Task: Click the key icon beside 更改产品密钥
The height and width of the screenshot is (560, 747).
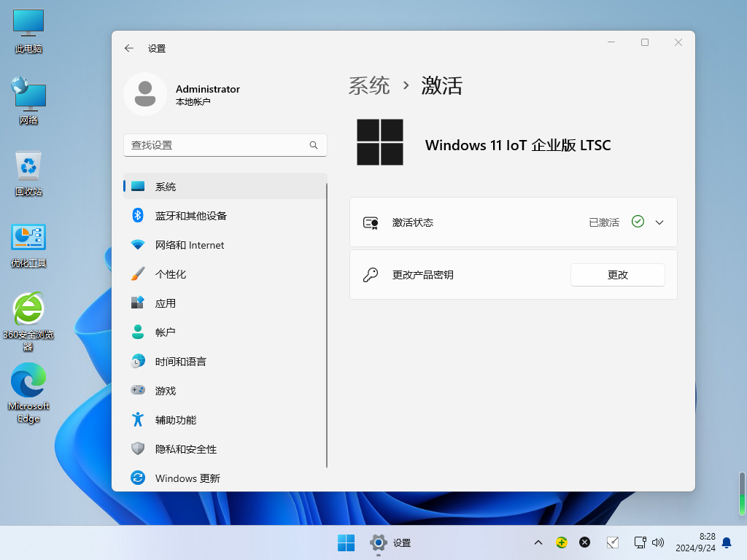Action: [370, 275]
